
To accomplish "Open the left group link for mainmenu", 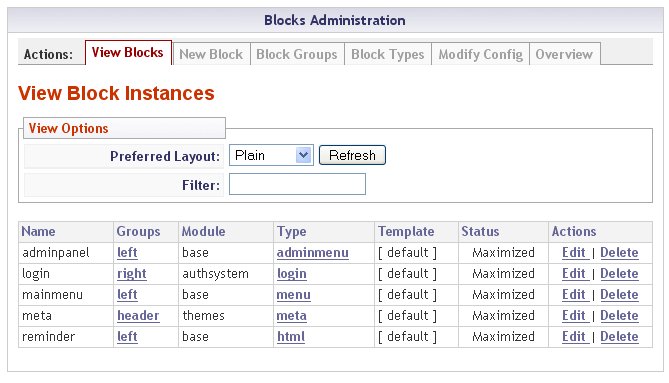I will click(127, 295).
